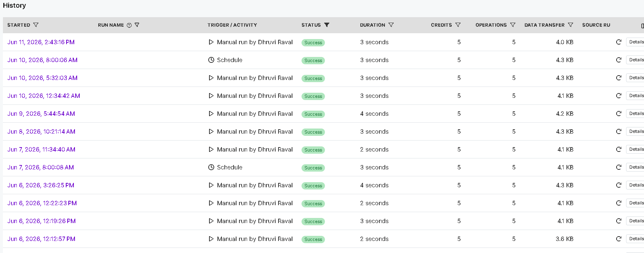Re-run the Jun 8, 10:21:14 AM execution

(619, 131)
